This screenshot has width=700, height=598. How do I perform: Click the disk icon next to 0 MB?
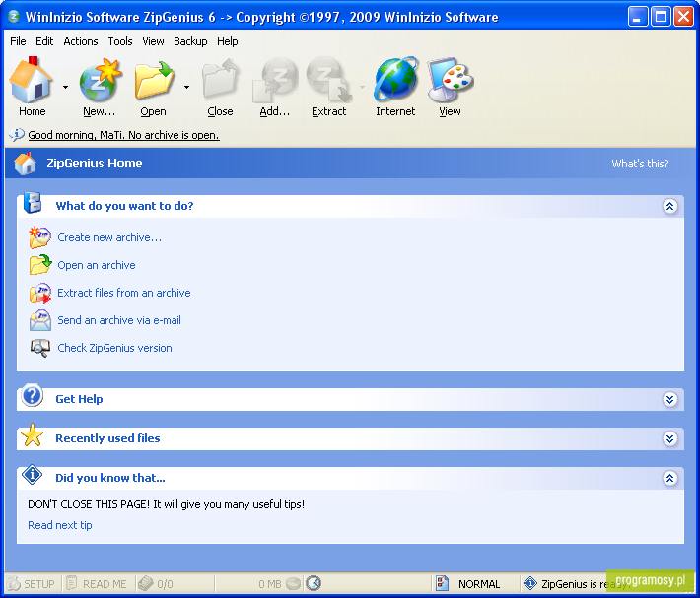(293, 583)
